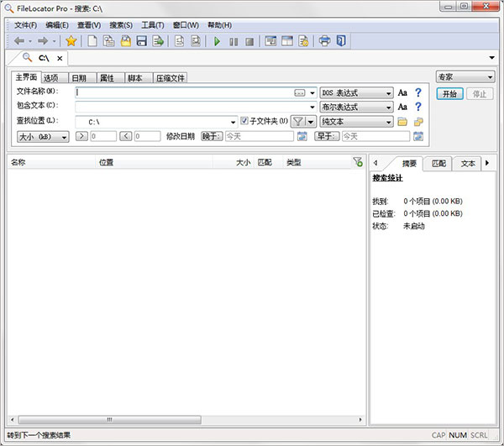Open the 纯文本 dropdown
The width and height of the screenshot is (504, 446).
(356, 122)
